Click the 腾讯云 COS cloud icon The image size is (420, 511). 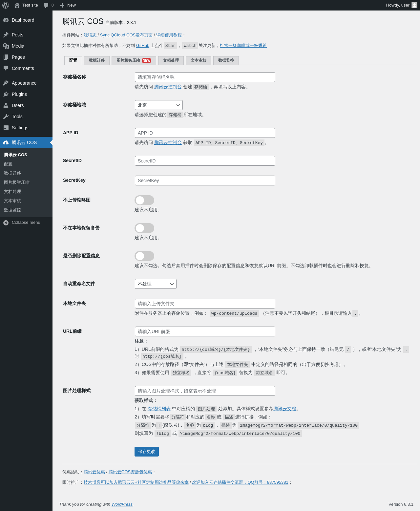(6, 142)
